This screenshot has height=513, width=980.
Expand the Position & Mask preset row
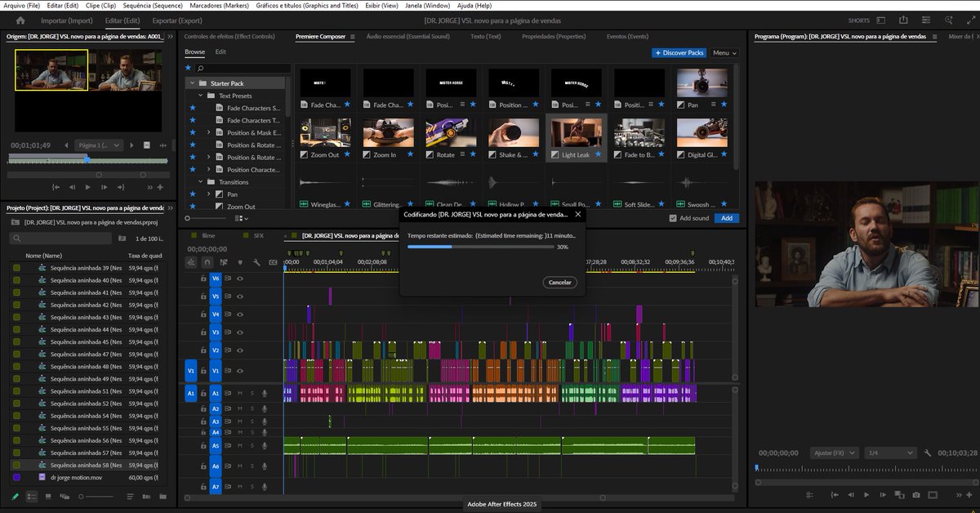point(209,132)
